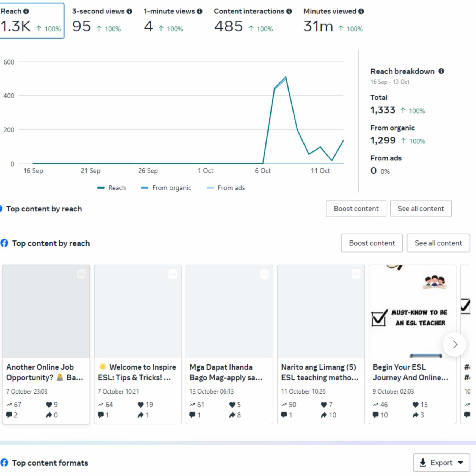Click the 1-minute views info icon
476x476 pixels.
tap(200, 11)
